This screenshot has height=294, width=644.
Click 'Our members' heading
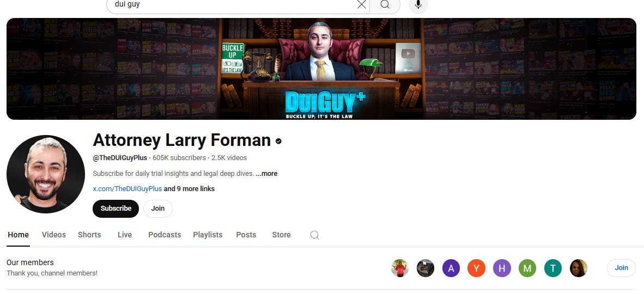(x=30, y=262)
